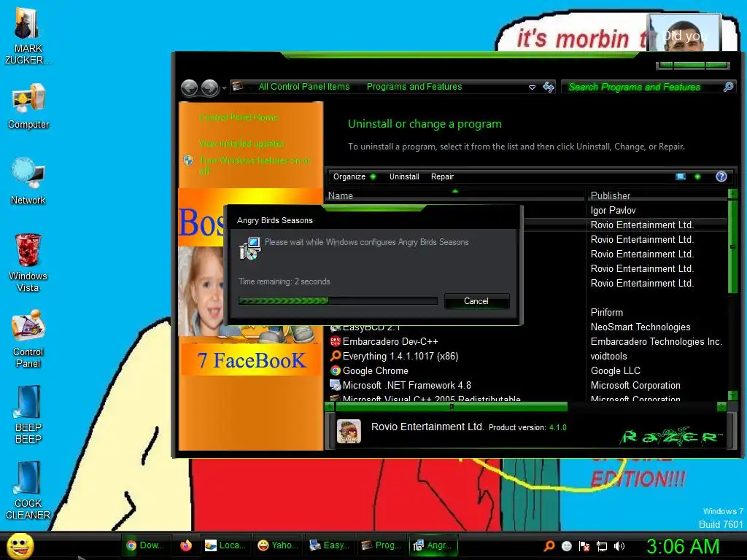Select the Igor Pavlov publisher row
This screenshot has height=560, width=747.
pyautogui.click(x=613, y=210)
